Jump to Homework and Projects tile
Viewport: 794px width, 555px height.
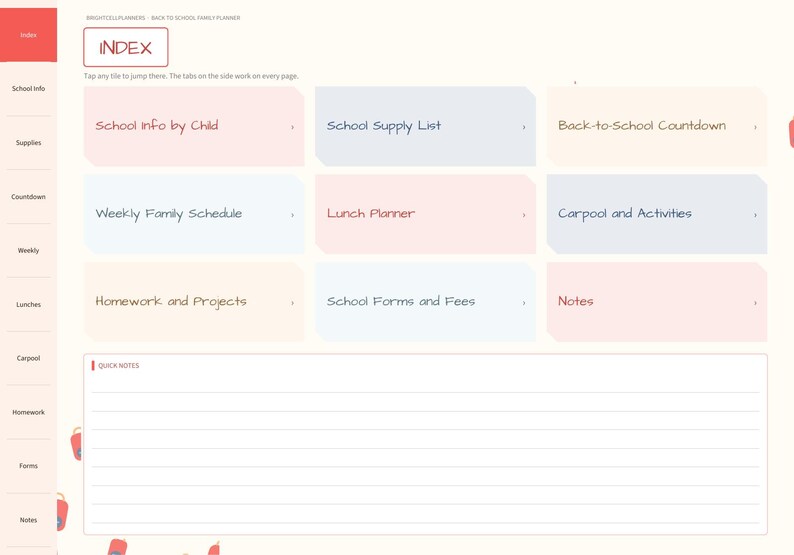(x=194, y=302)
